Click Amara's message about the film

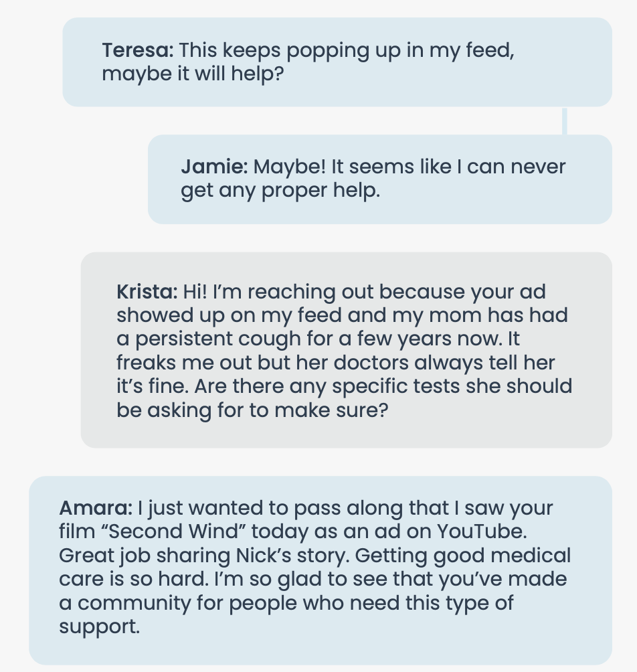(x=320, y=570)
